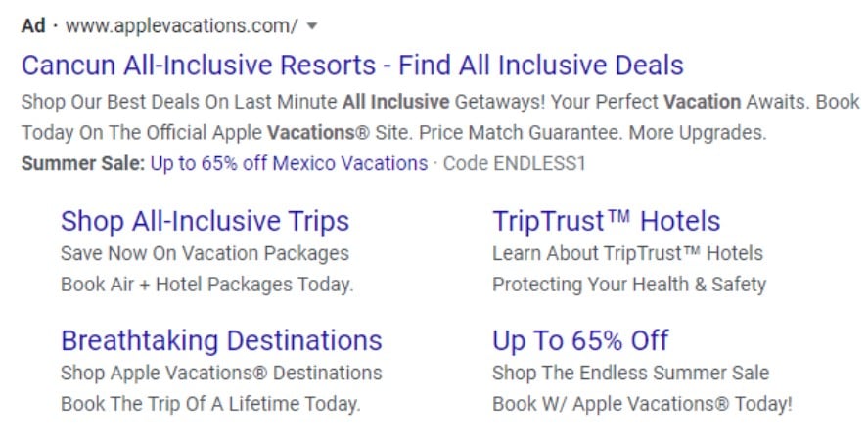This screenshot has height=441, width=868.
Task: Open the "Up to 65% off Mexico Vacations" link
Action: pyautogui.click(x=289, y=163)
